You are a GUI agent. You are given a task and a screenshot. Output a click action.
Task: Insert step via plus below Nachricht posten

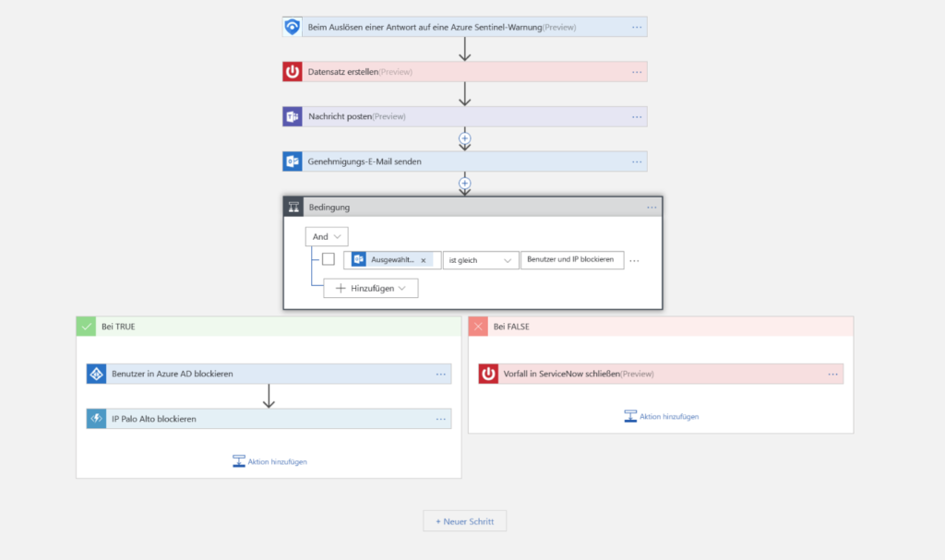[x=465, y=138]
